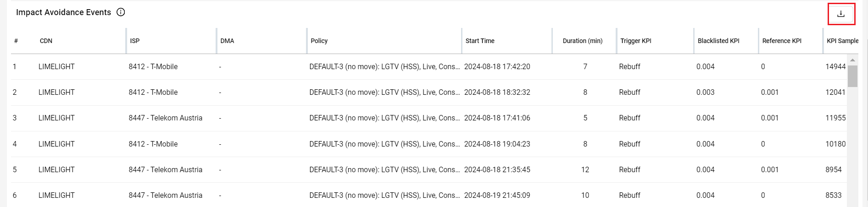Click the Reference KPI column header

(782, 41)
